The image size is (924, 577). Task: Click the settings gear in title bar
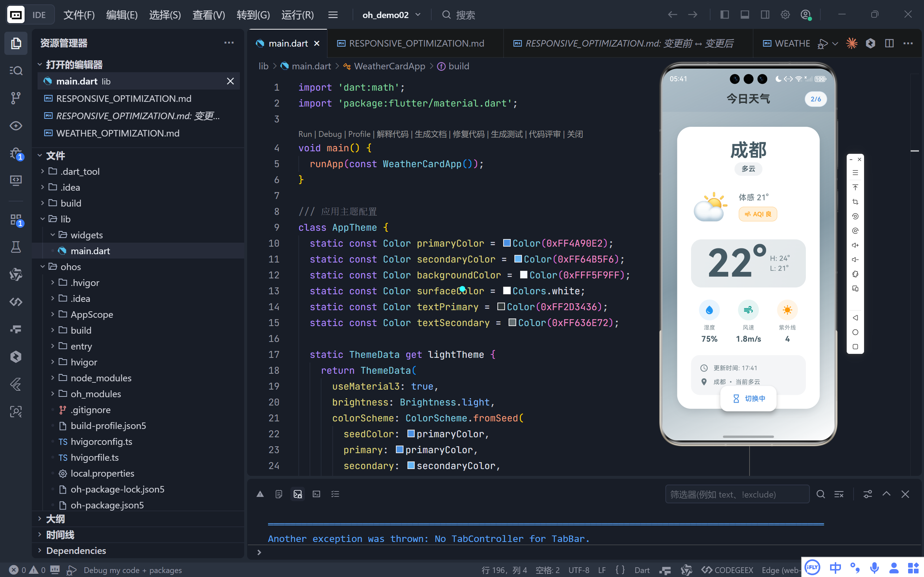coord(785,15)
